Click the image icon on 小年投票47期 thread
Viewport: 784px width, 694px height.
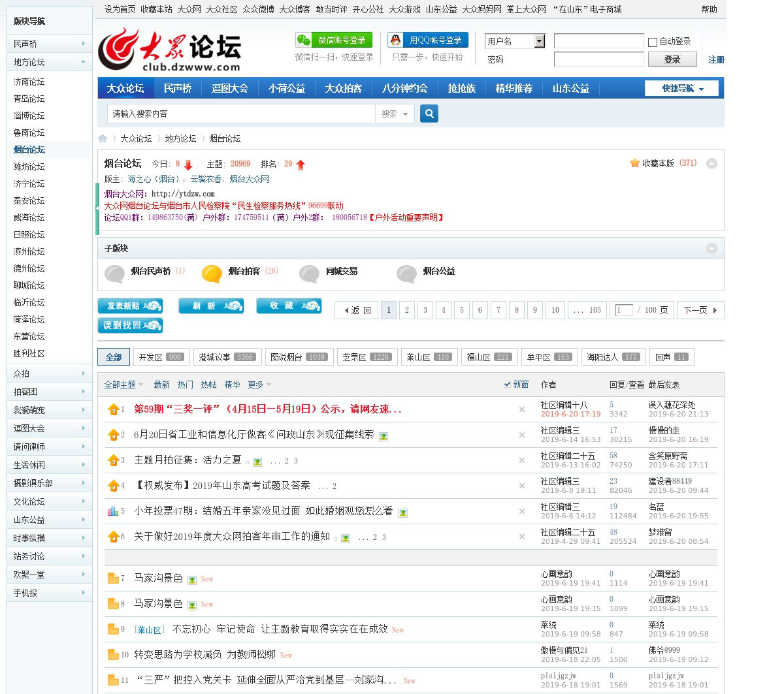(x=403, y=513)
